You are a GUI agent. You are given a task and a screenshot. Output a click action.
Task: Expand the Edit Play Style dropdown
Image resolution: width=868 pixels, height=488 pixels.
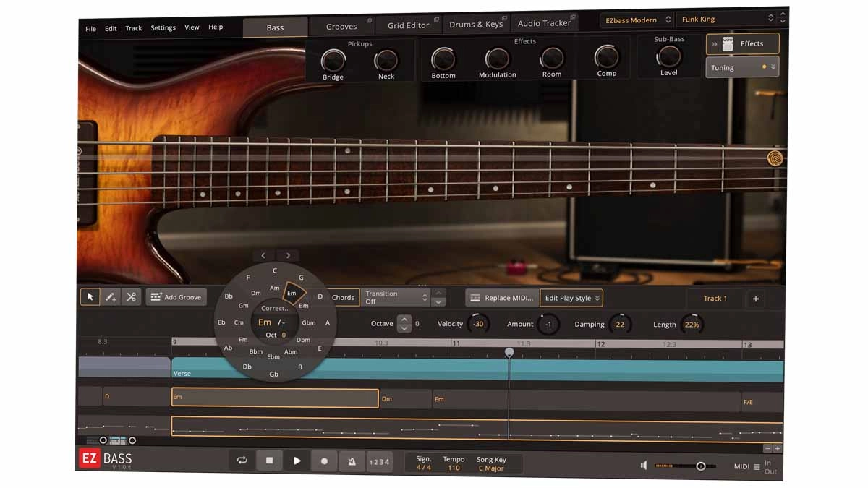[x=571, y=298]
